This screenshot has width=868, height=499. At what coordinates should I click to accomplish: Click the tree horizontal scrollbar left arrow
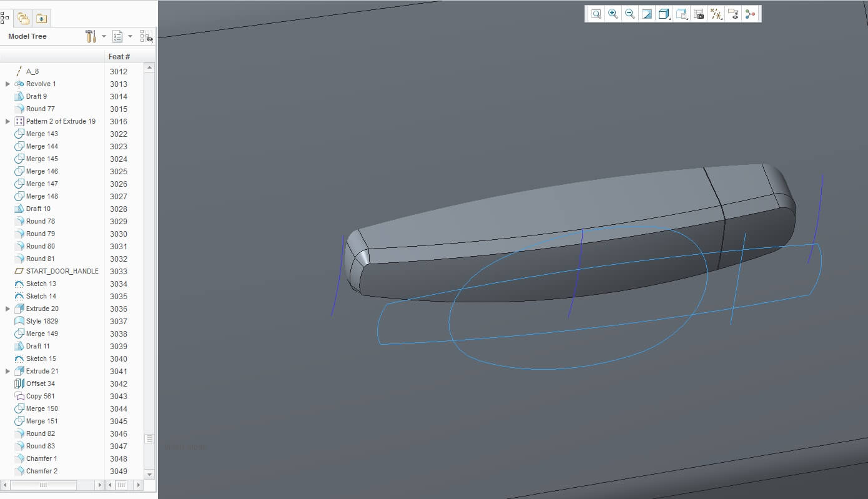tap(5, 485)
